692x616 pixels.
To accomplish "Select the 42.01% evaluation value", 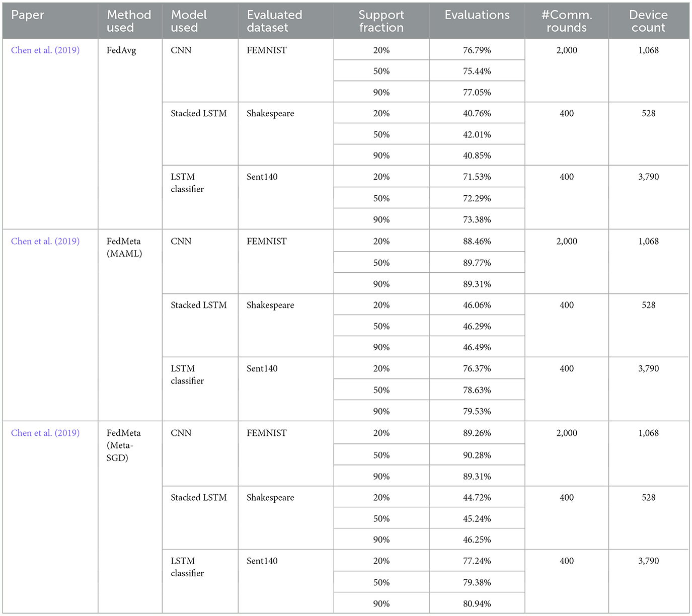I will pos(477,135).
